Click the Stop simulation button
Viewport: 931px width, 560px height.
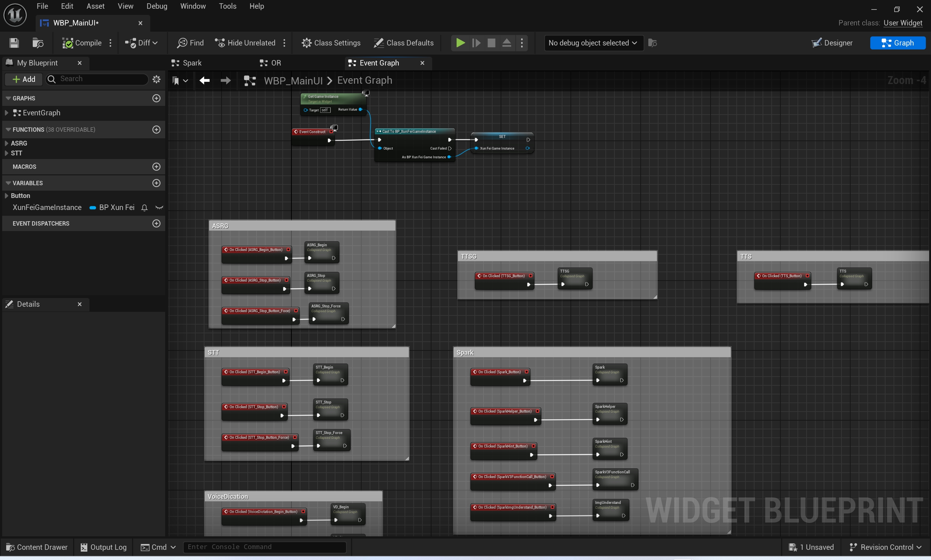(491, 43)
